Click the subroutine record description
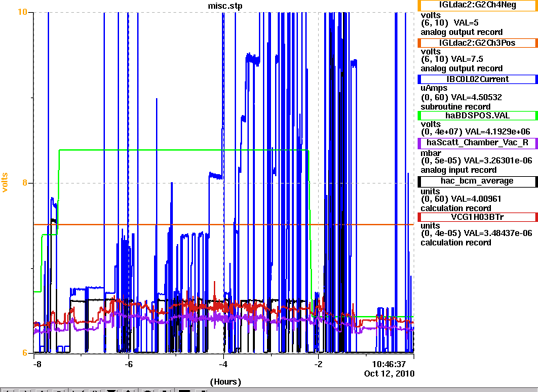Screen dimensions: 538x392 tap(456, 107)
